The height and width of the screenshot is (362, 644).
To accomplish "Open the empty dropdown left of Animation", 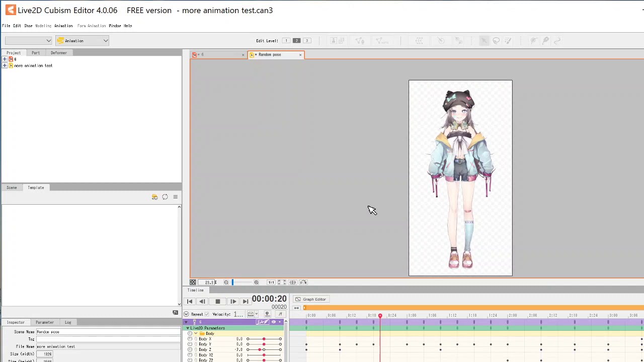I will click(28, 41).
